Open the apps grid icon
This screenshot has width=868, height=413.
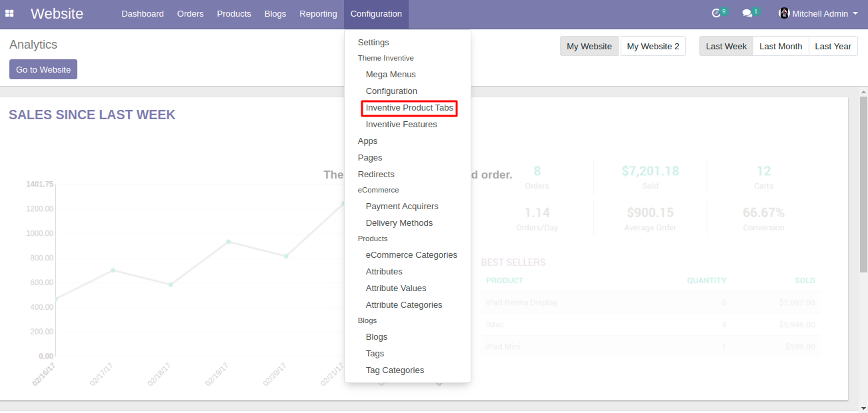click(x=9, y=13)
